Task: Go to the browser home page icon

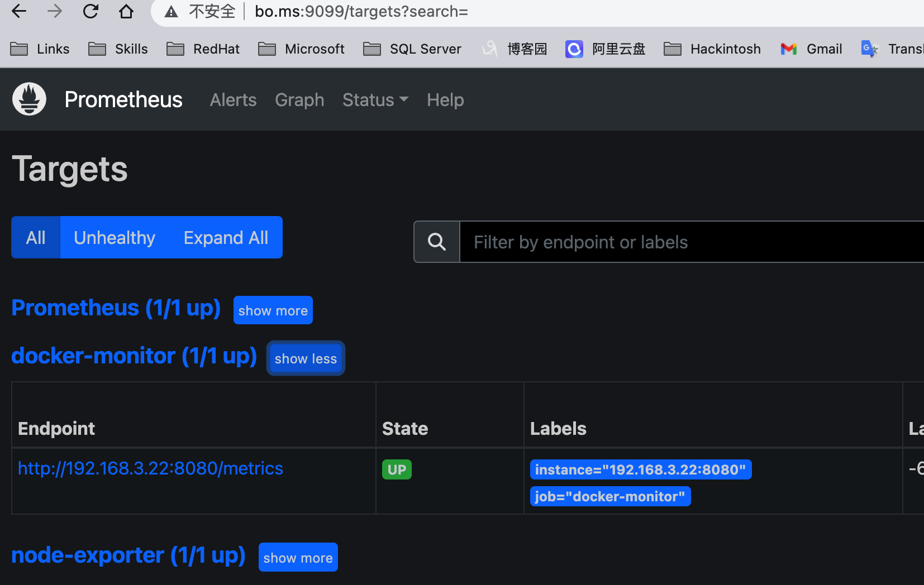Action: [126, 11]
